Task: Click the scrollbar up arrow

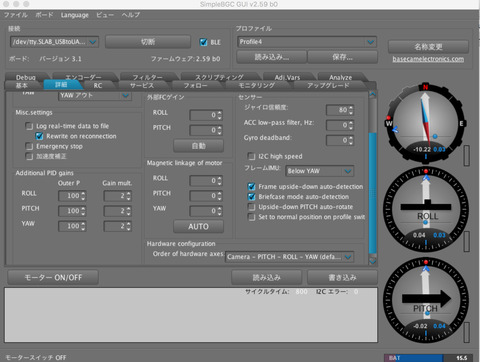Action: coord(373,94)
